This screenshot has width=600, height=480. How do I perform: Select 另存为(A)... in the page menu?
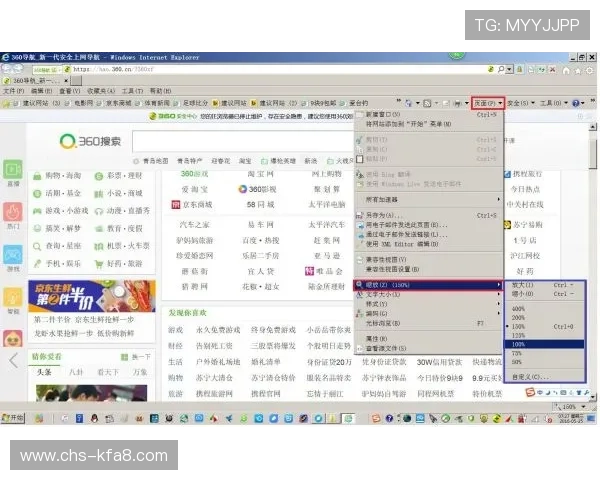click(x=428, y=215)
